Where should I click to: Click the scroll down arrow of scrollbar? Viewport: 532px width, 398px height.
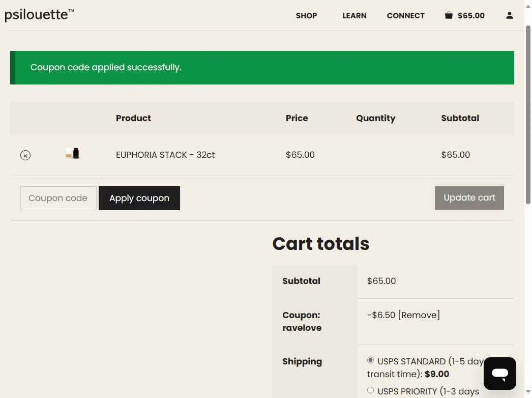pos(528,392)
